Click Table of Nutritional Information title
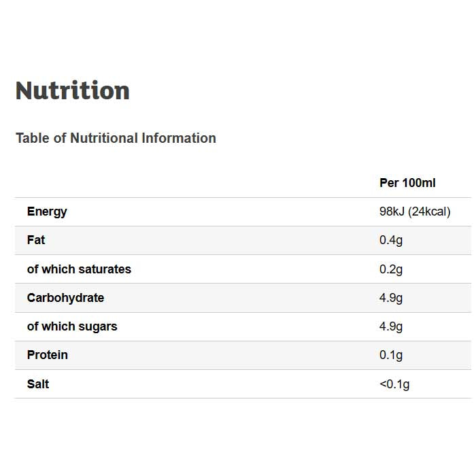The width and height of the screenshot is (476, 476). pyautogui.click(x=116, y=138)
